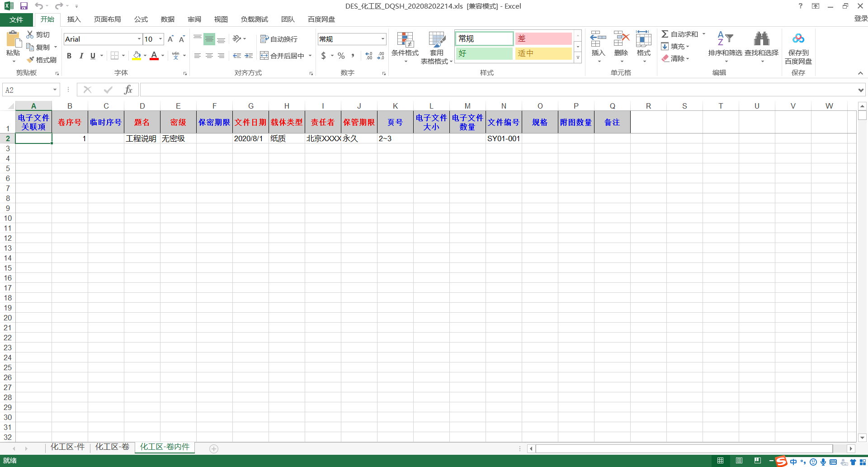Save to Baidu Netdisk (保存到百度网盘)
868x467 pixels.
(x=798, y=48)
